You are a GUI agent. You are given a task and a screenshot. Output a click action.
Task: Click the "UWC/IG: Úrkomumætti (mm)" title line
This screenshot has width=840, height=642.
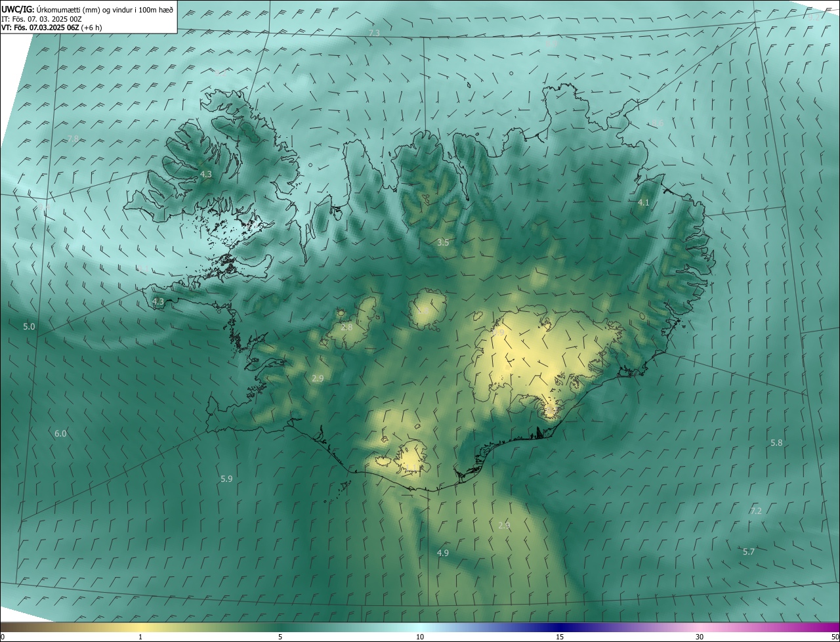[87, 10]
